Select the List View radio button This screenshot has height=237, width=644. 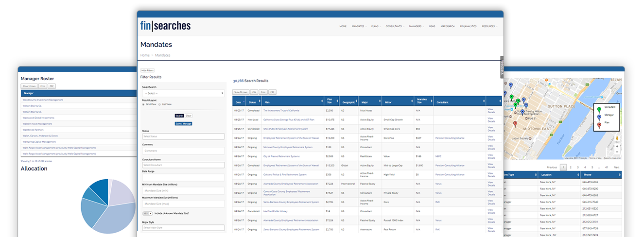tap(160, 104)
